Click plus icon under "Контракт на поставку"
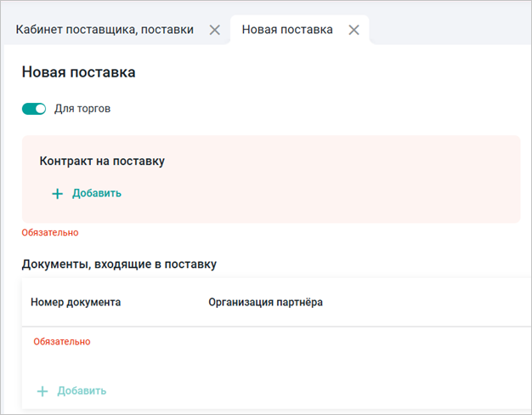This screenshot has width=532, height=415. click(x=58, y=193)
